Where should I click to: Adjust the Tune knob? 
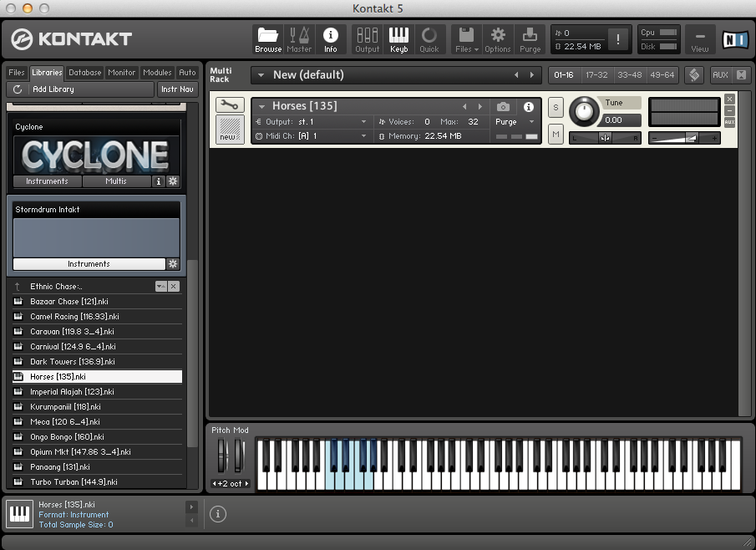pos(583,111)
